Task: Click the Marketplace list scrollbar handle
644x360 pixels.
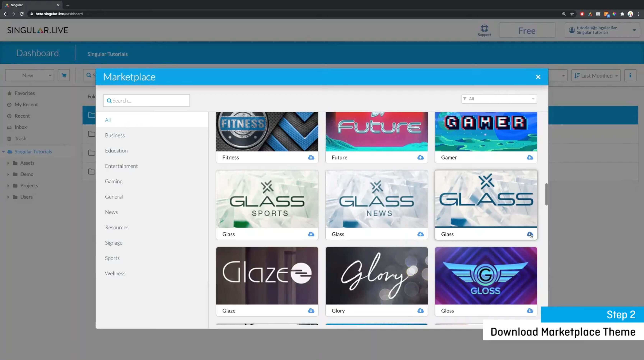Action: click(x=546, y=194)
